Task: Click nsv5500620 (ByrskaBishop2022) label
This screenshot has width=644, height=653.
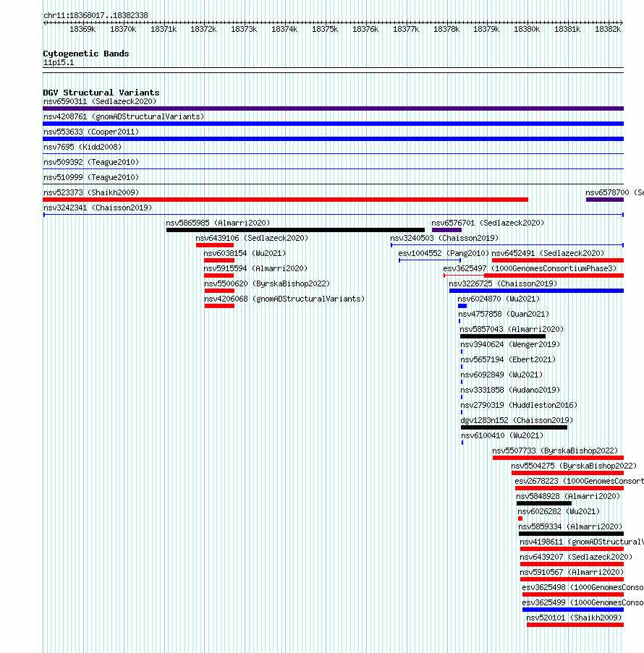Action: [x=267, y=283]
